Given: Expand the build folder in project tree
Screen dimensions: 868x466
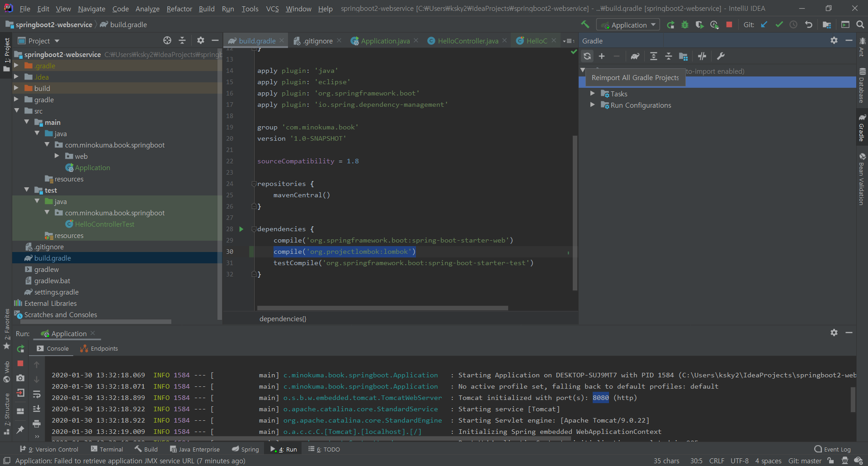Looking at the screenshot, I should (x=16, y=88).
